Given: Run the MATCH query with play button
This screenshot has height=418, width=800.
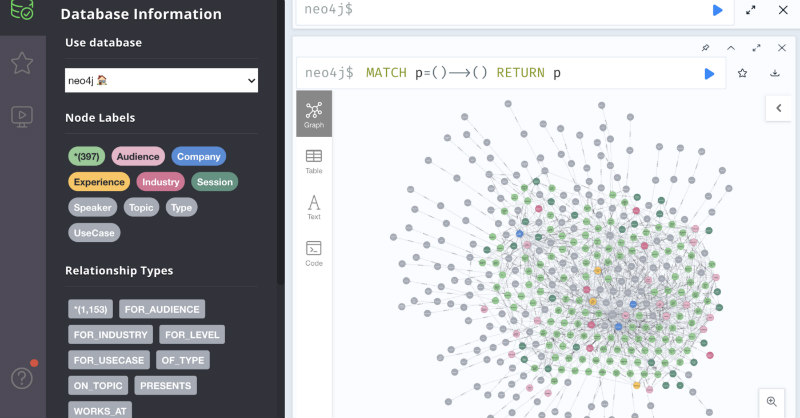Looking at the screenshot, I should click(x=709, y=73).
